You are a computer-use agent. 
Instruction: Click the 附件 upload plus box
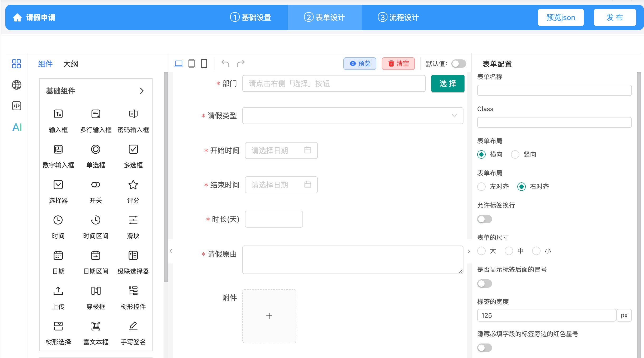coord(269,316)
